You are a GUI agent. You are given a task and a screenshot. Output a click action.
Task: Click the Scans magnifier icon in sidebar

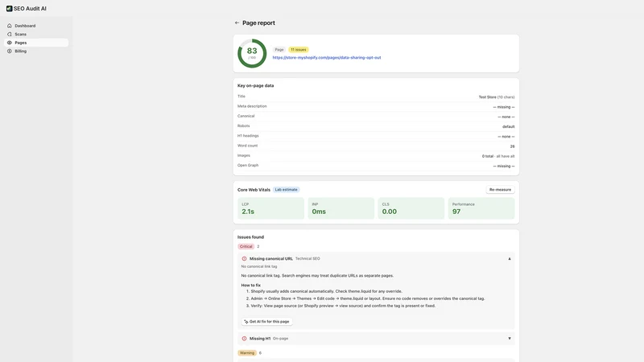pos(10,34)
